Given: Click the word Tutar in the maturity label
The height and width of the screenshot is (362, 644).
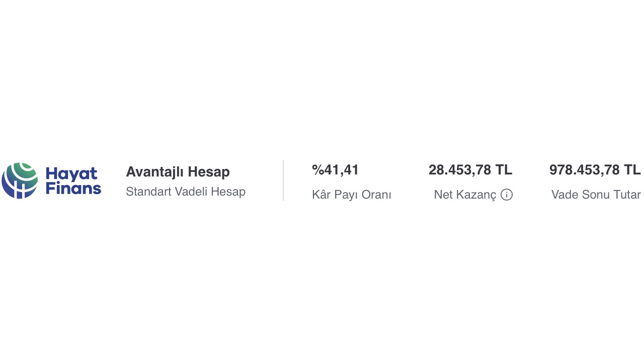Looking at the screenshot, I should point(627,195).
